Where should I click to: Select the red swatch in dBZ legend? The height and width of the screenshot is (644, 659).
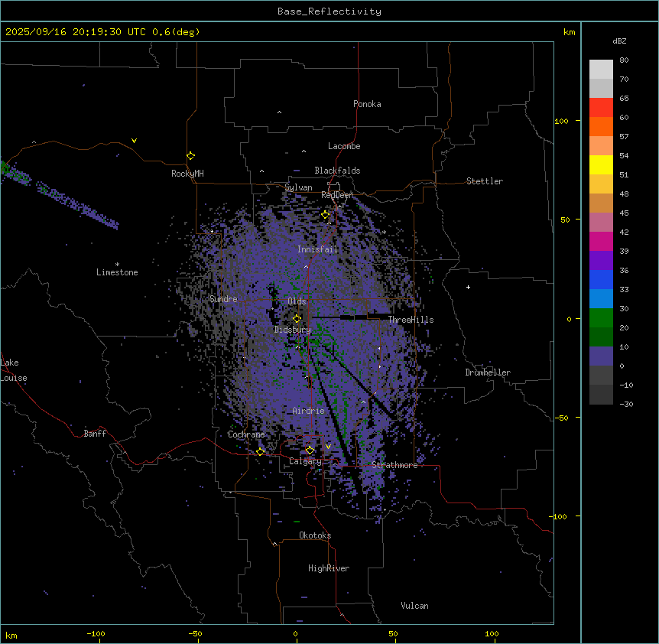[601, 107]
